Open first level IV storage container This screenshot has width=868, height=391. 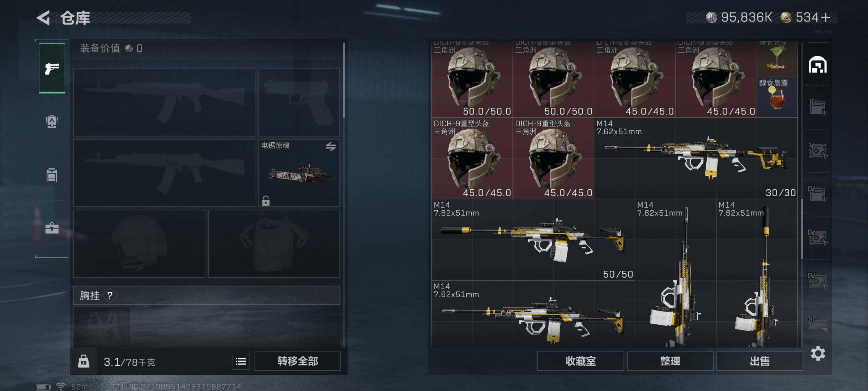tap(818, 194)
